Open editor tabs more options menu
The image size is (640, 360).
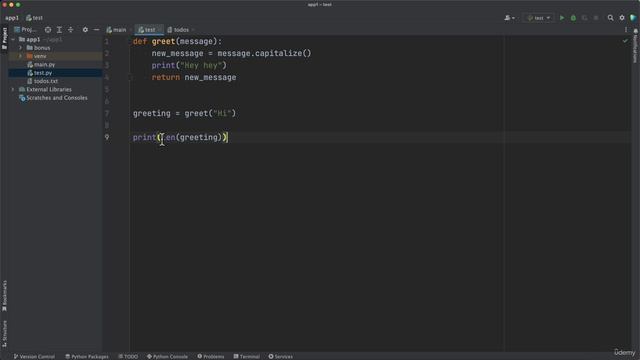coord(626,30)
